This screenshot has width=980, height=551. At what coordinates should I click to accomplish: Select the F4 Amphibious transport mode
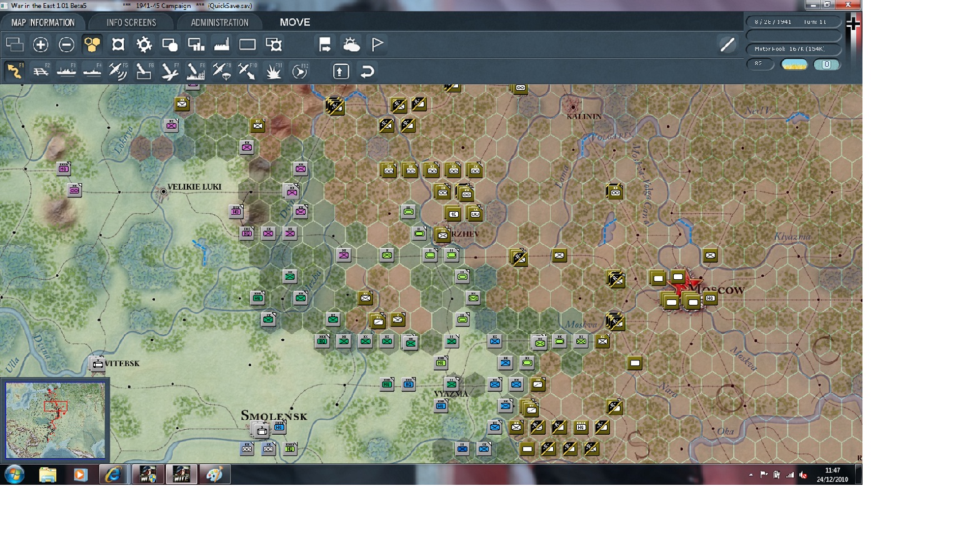pos(92,71)
